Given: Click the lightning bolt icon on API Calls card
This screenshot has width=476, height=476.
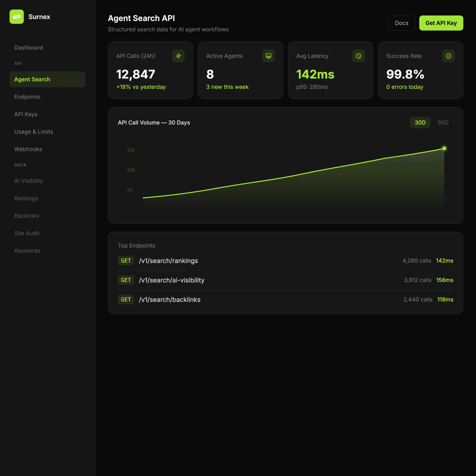Looking at the screenshot, I should coord(178,56).
